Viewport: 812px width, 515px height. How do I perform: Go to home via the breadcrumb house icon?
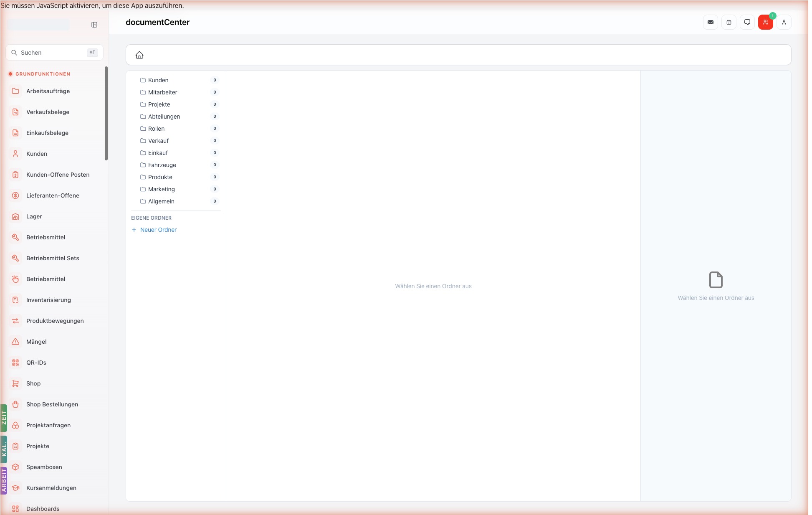pos(139,55)
